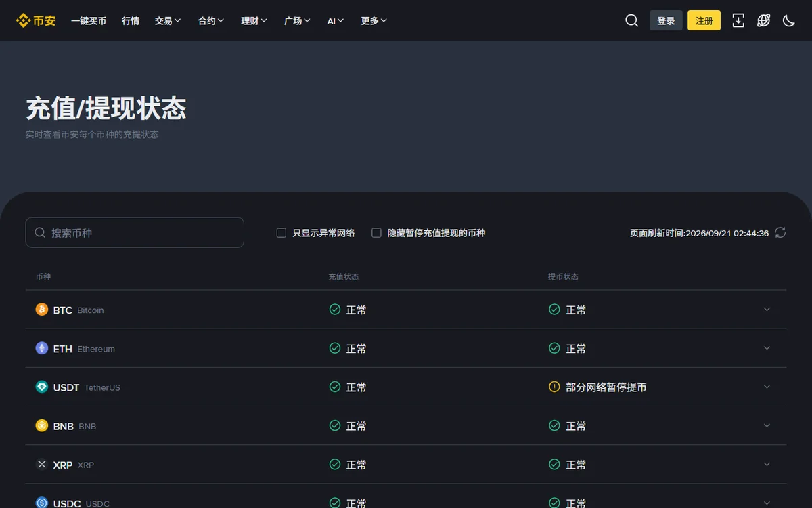Screen dimensions: 812x508
Task: Click the USDC coin icon
Action: [x=42, y=503]
